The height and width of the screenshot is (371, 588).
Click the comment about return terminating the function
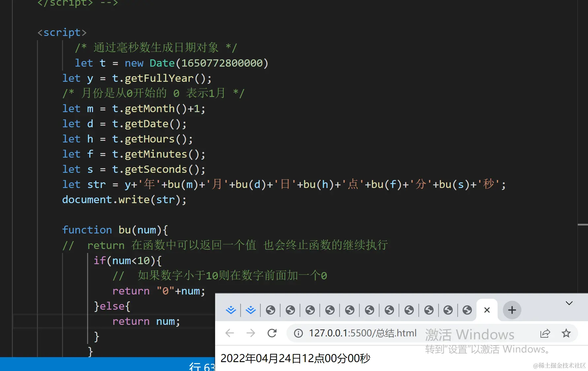click(x=225, y=245)
